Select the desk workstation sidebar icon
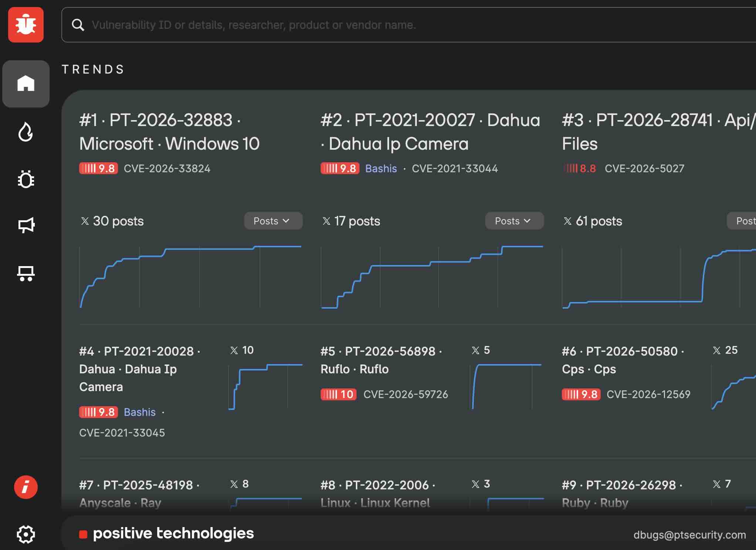The width and height of the screenshot is (756, 550). pyautogui.click(x=26, y=273)
